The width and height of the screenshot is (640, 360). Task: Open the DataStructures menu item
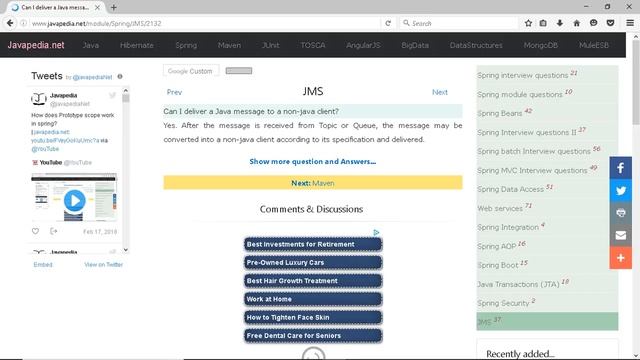point(476,45)
